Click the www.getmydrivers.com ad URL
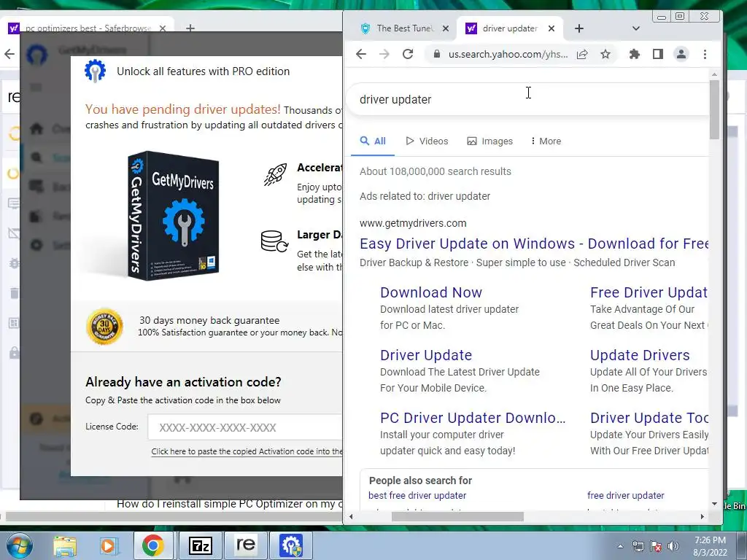Viewport: 747px width, 560px height. pyautogui.click(x=413, y=223)
